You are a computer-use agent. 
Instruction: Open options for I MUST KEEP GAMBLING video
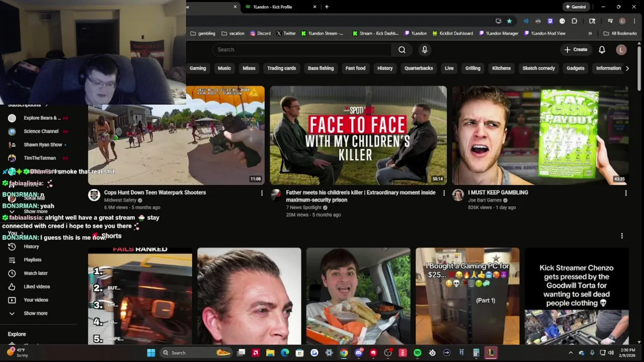626,193
